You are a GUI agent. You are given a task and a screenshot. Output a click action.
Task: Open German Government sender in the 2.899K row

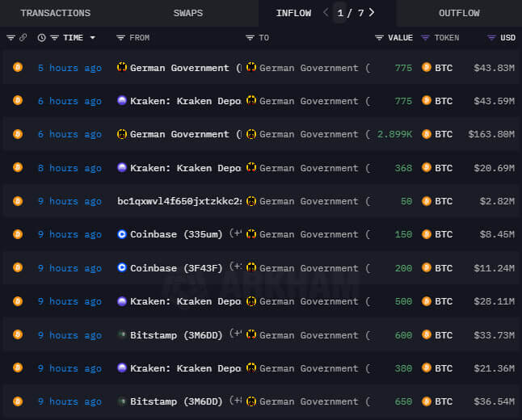pyautogui.click(x=179, y=134)
